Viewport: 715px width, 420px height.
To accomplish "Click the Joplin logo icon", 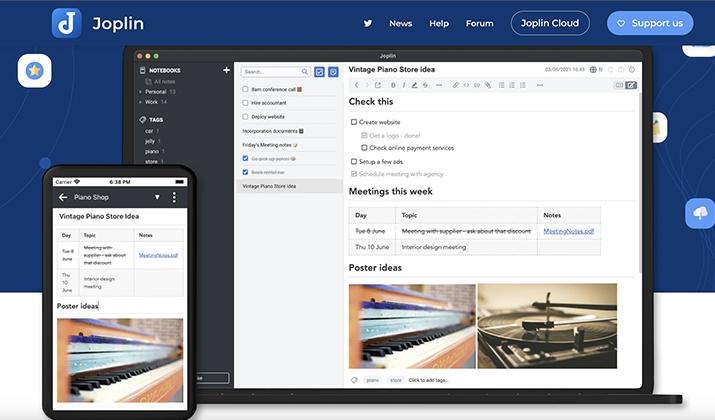I will 67,23.
